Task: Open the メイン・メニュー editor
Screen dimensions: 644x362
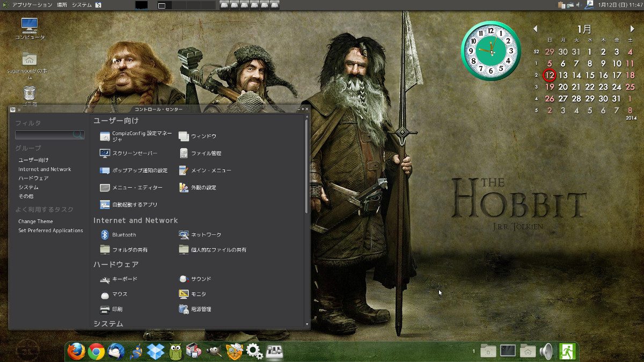Action: pyautogui.click(x=205, y=171)
